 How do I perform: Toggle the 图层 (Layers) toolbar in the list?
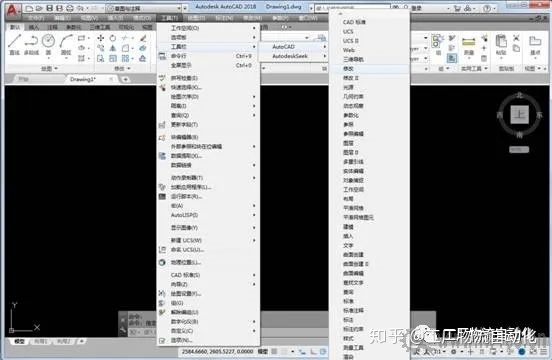point(369,143)
